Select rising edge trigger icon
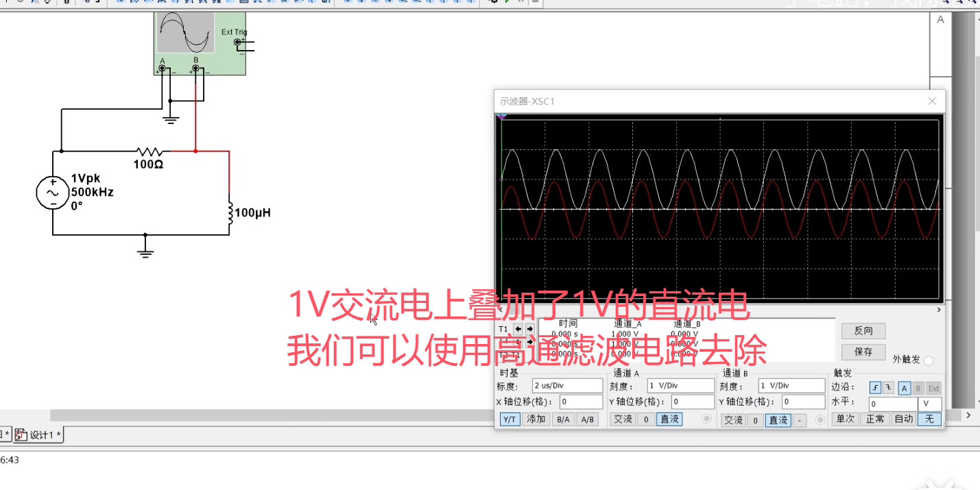Viewport: 980px width, 490px height. pyautogui.click(x=875, y=388)
